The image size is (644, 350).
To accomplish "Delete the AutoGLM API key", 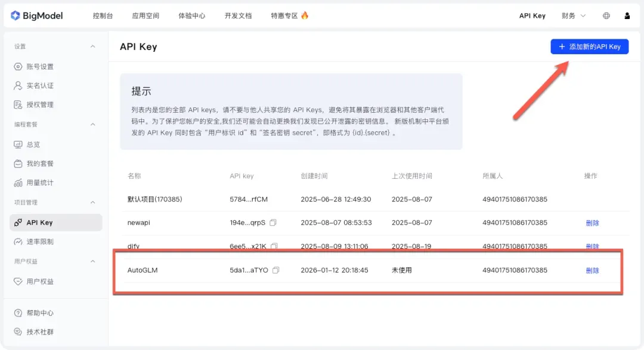I will (592, 270).
